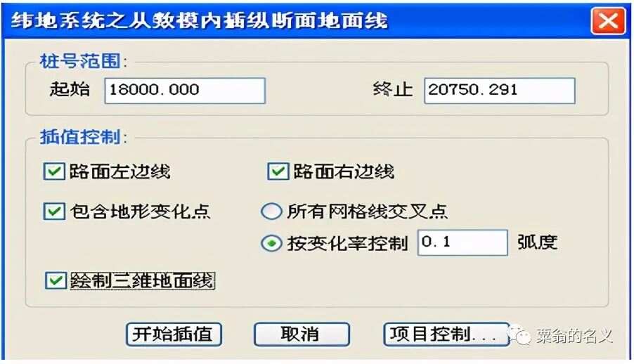Toggle 绘制三维地面线 checkbox
The height and width of the screenshot is (364, 634).
[x=56, y=280]
